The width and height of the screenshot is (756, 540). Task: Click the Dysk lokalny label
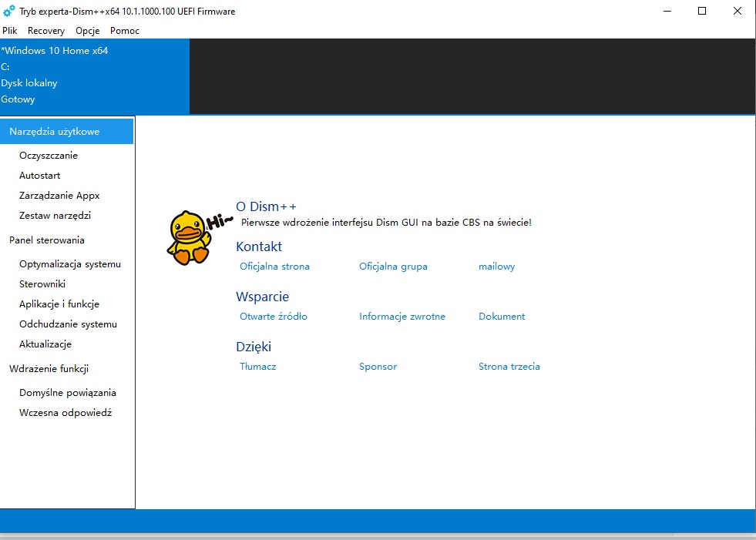tap(29, 83)
